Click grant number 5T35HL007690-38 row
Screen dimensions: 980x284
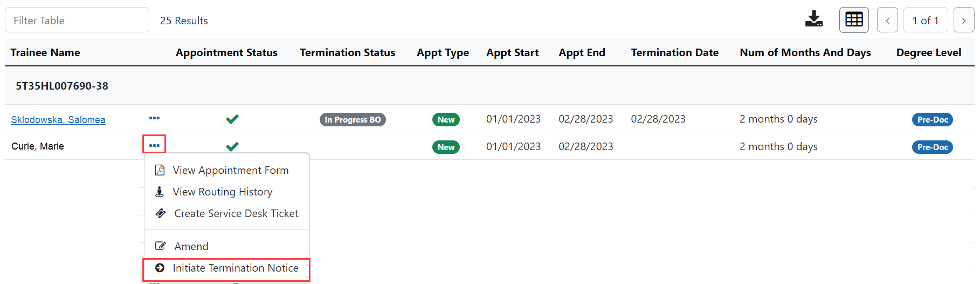(x=489, y=86)
